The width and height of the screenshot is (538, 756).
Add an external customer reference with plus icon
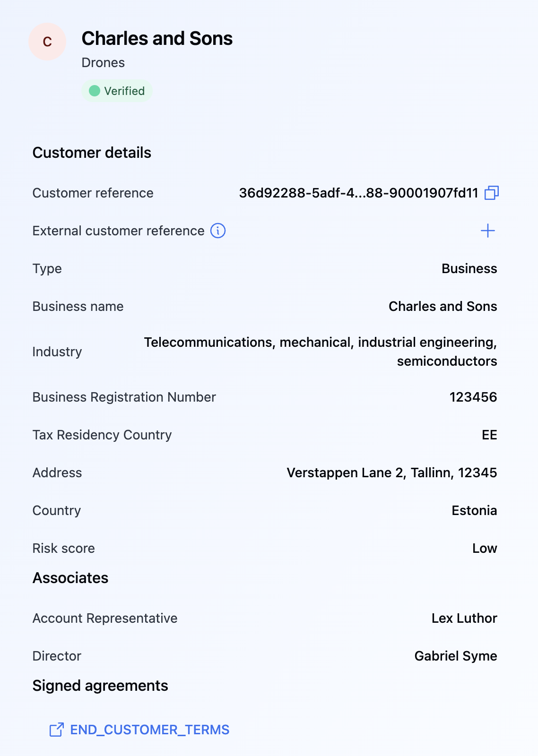point(487,231)
